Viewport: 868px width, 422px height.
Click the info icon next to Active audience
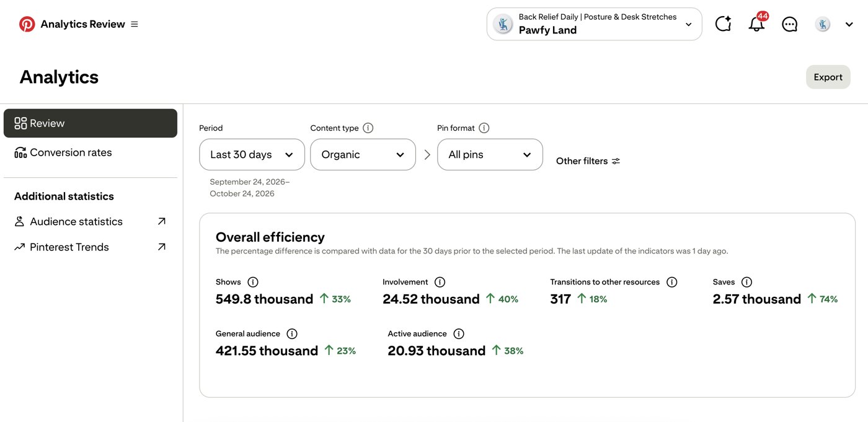click(459, 333)
